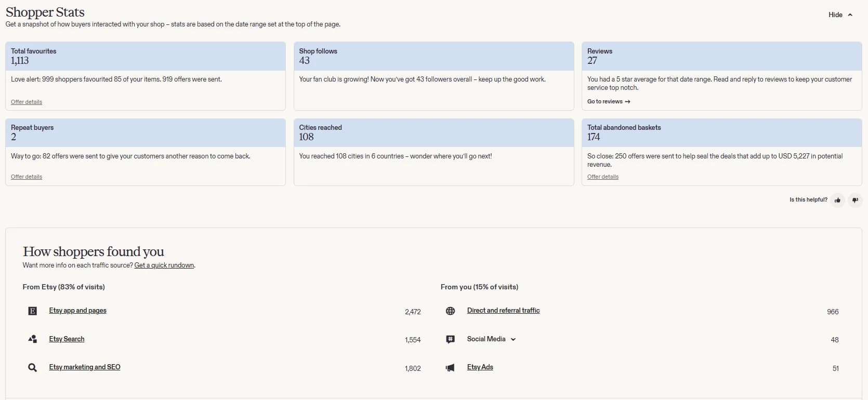Click the thumbs down not helpful icon
868x400 pixels.
click(x=855, y=200)
